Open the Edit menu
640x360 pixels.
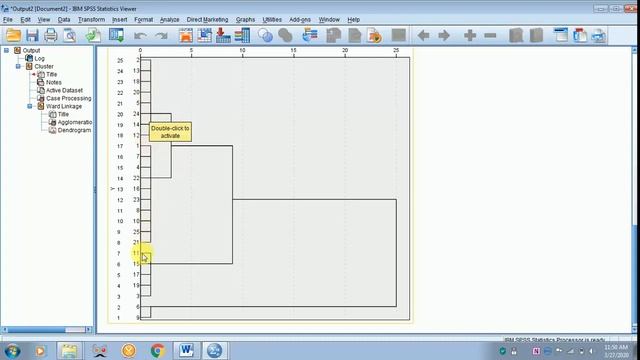pyautogui.click(x=25, y=20)
